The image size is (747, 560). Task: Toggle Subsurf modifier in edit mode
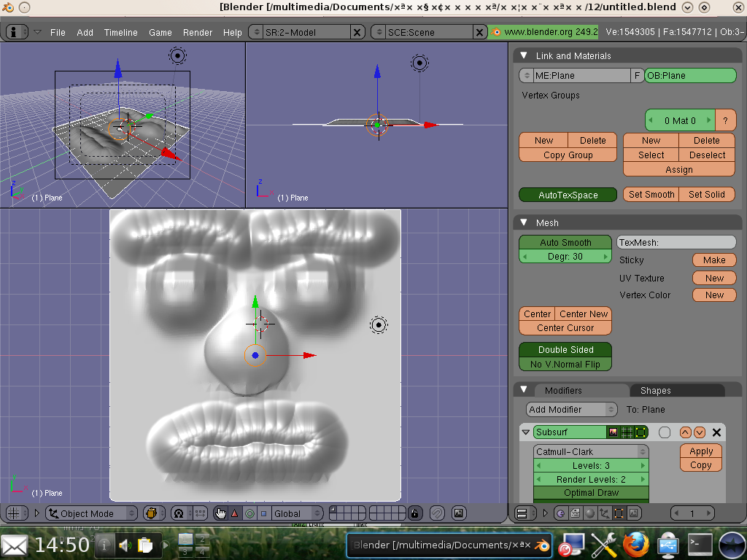click(640, 432)
